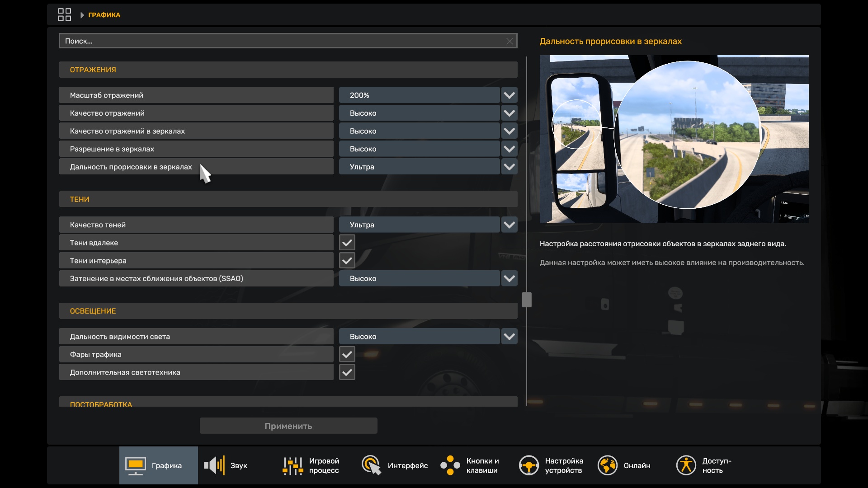The width and height of the screenshot is (868, 488).
Task: Toggle the Тени вдалеке checkbox
Action: 347,243
